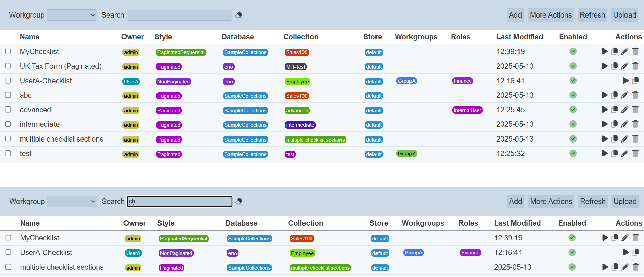Delete the intermediate checklist row

[635, 124]
